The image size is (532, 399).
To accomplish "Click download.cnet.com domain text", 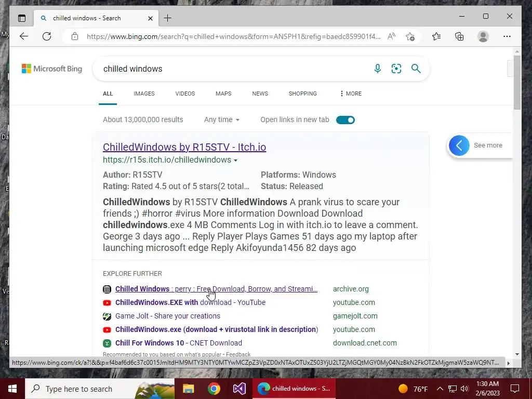I will click(x=365, y=343).
